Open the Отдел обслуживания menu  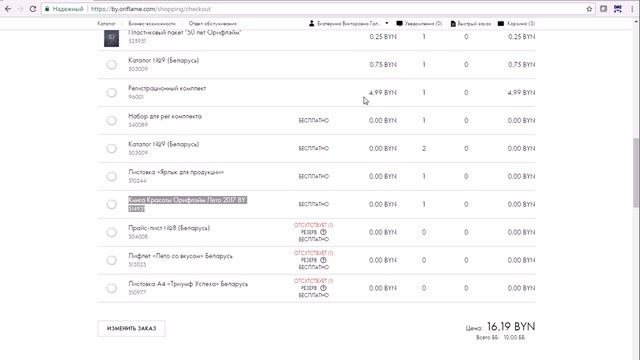pyautogui.click(x=212, y=24)
